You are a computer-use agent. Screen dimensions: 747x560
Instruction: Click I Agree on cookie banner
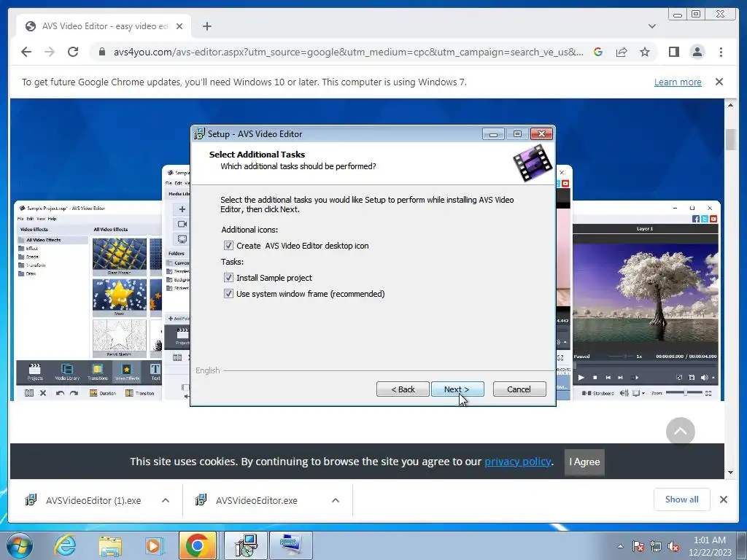[584, 462]
